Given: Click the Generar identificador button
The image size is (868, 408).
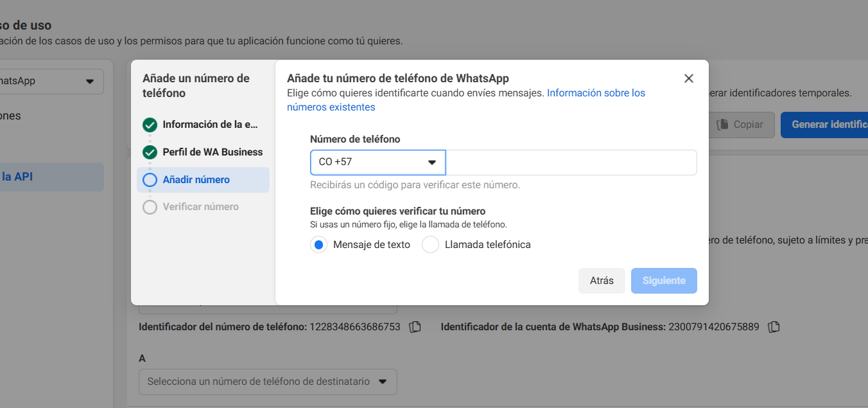Looking at the screenshot, I should coord(824,125).
